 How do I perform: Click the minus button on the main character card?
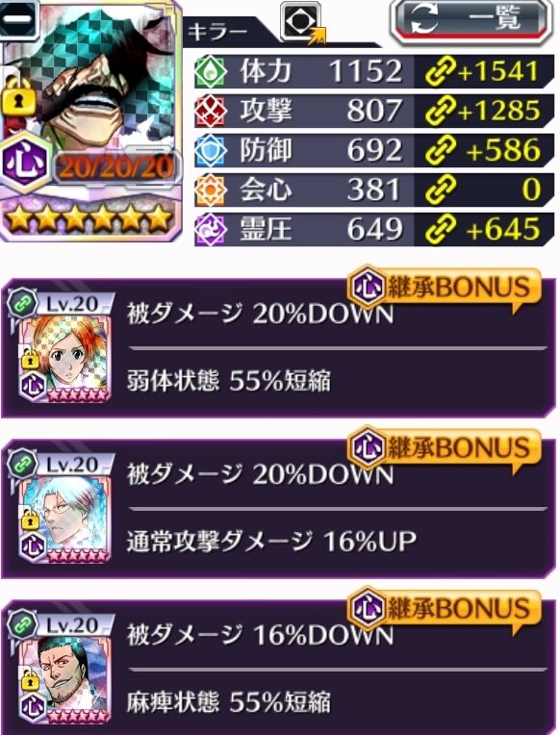pyautogui.click(x=19, y=19)
